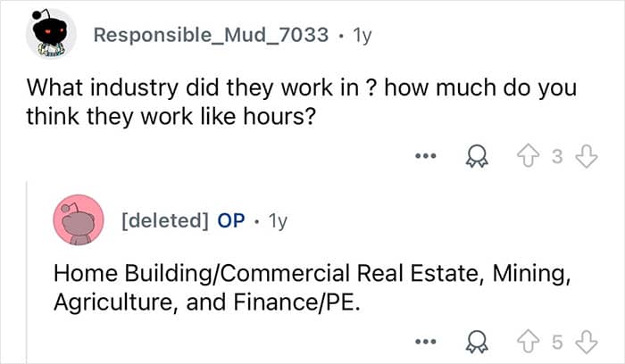This screenshot has height=364, width=625.
Task: Open more options on the industry question comment
Action: tap(427, 158)
